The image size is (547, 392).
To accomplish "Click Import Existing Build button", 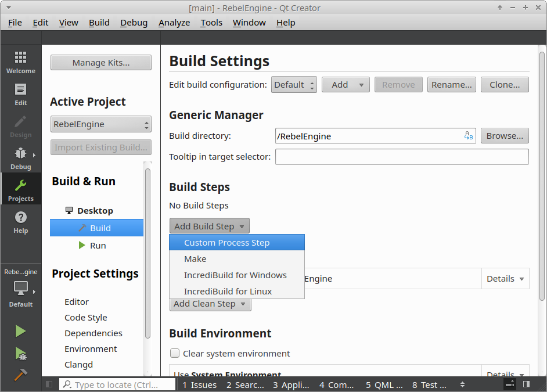I will pos(101,147).
